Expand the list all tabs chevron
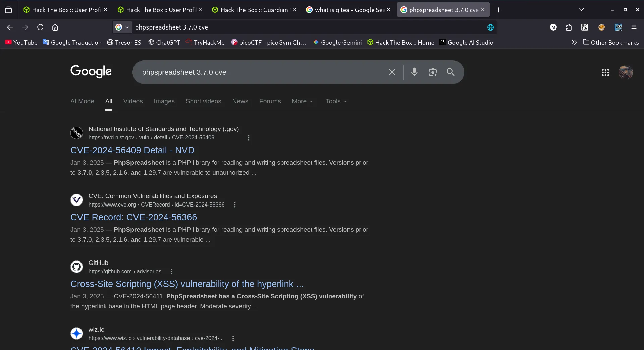Viewport: 644px width, 350px height. pos(581,10)
